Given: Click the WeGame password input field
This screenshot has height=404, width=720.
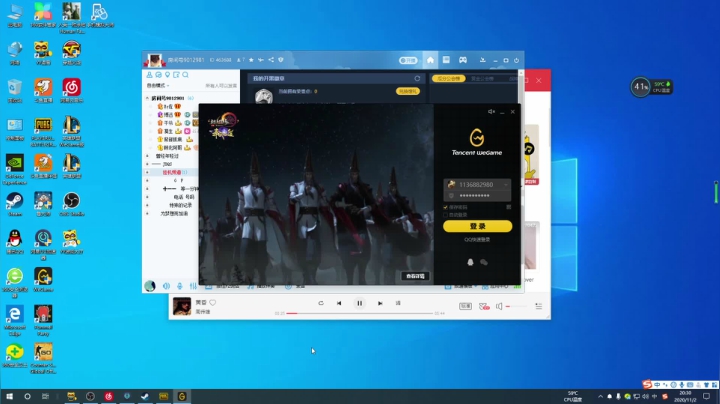Looking at the screenshot, I should [477, 196].
